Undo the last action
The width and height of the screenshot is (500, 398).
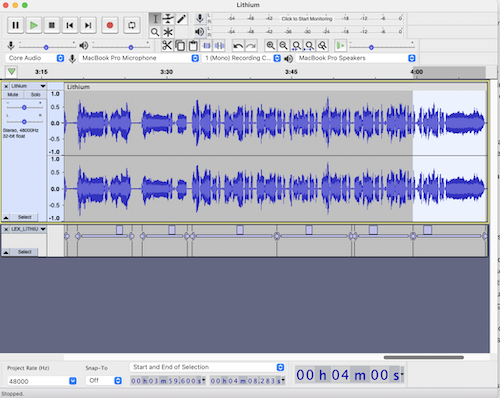pos(238,45)
